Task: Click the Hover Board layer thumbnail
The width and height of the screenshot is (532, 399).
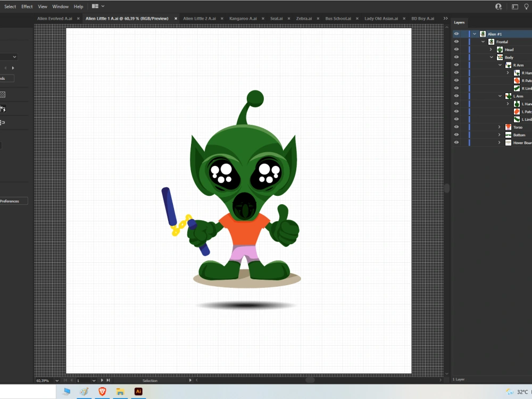Action: (x=508, y=143)
